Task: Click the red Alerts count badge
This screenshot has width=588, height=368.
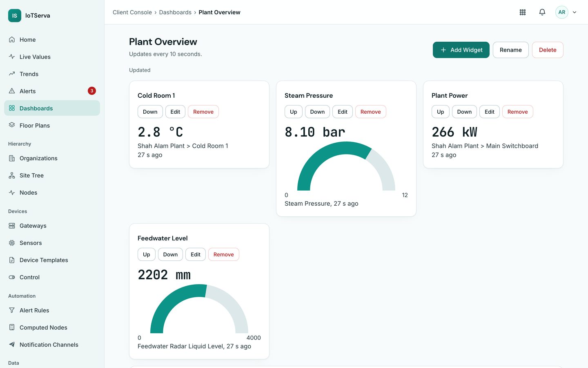Action: click(92, 91)
